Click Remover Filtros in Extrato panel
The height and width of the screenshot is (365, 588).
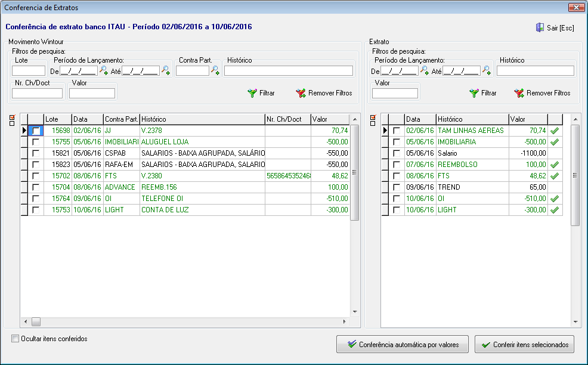pos(542,93)
